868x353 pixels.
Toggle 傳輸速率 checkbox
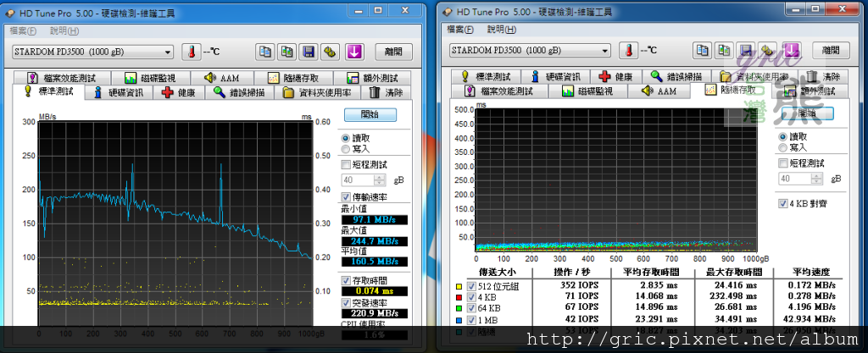[x=346, y=196]
